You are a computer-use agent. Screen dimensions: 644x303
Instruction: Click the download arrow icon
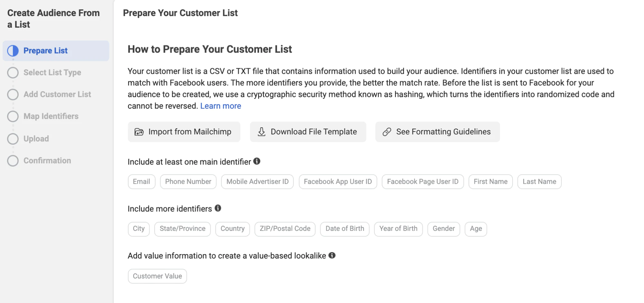click(x=262, y=132)
